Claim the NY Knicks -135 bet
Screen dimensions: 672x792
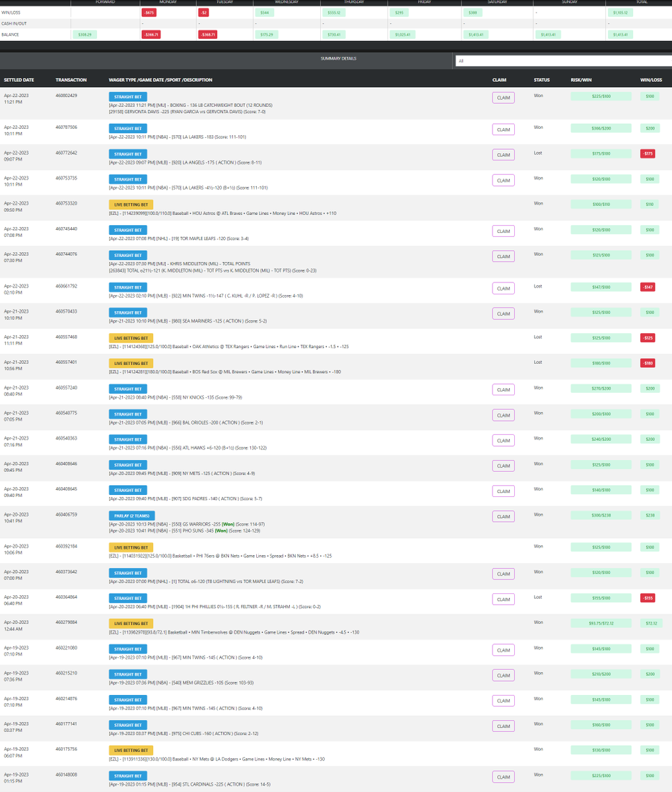[503, 390]
